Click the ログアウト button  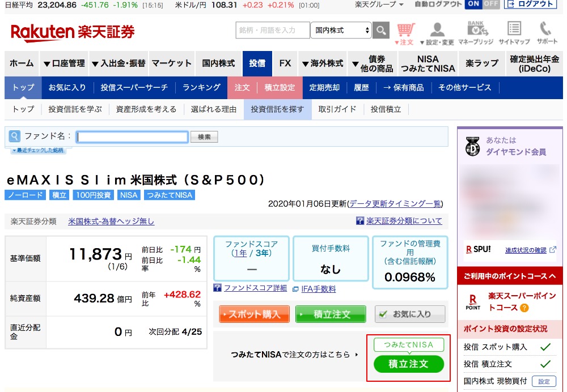pos(530,4)
